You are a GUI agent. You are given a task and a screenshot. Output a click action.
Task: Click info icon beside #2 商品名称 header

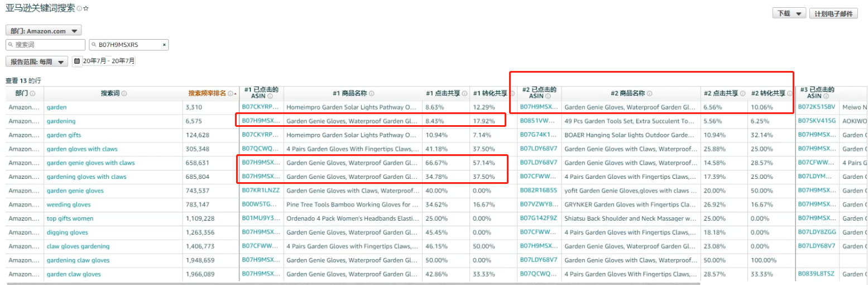(x=650, y=93)
